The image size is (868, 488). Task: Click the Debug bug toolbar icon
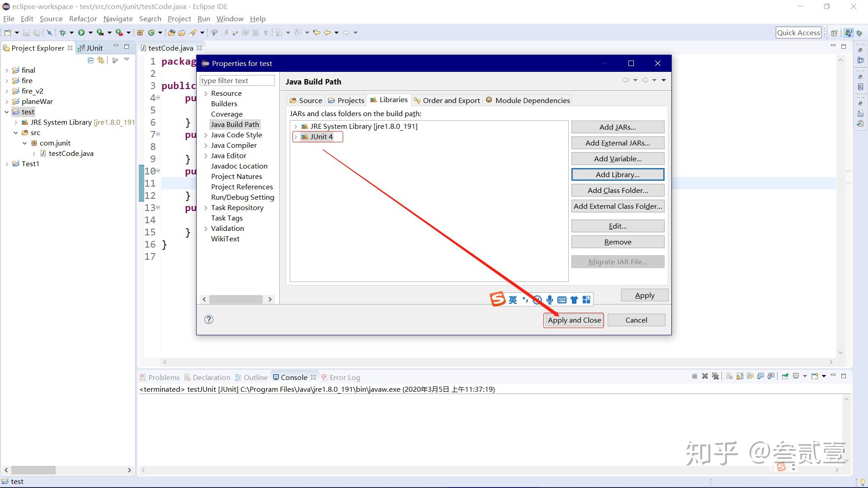62,33
